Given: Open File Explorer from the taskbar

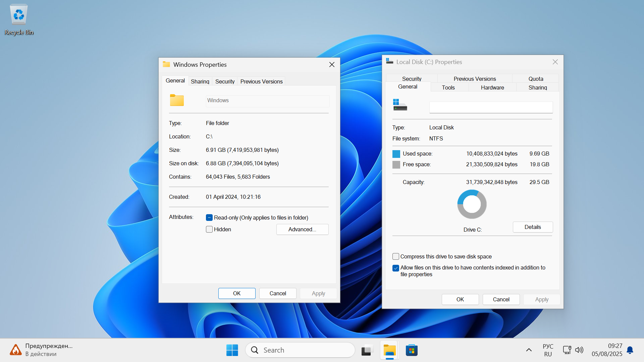Looking at the screenshot, I should [x=389, y=350].
